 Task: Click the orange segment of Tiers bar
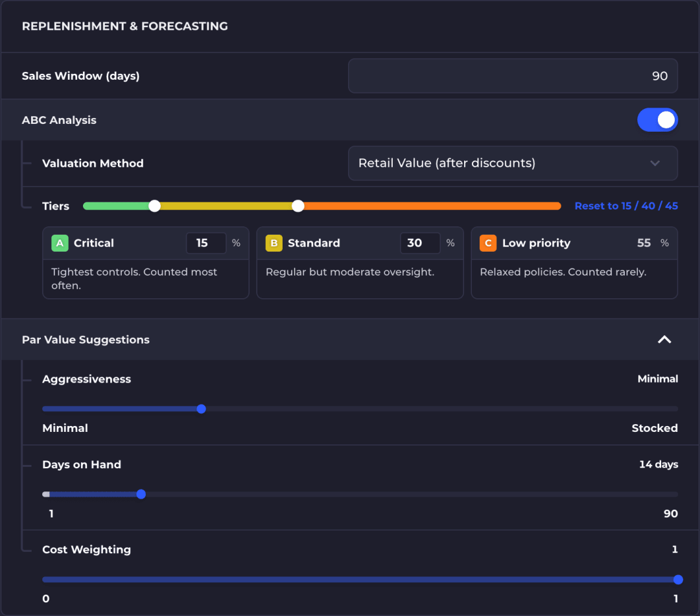click(x=432, y=206)
